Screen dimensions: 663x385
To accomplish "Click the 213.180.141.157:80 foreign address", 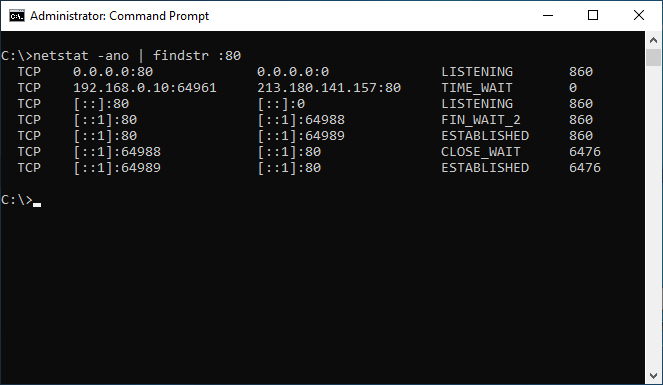I will [x=329, y=88].
